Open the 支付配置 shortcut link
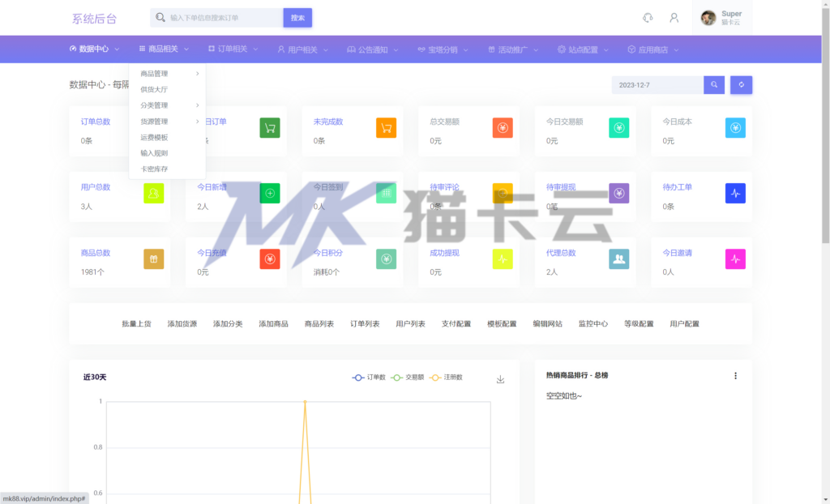The image size is (830, 504). tap(456, 324)
